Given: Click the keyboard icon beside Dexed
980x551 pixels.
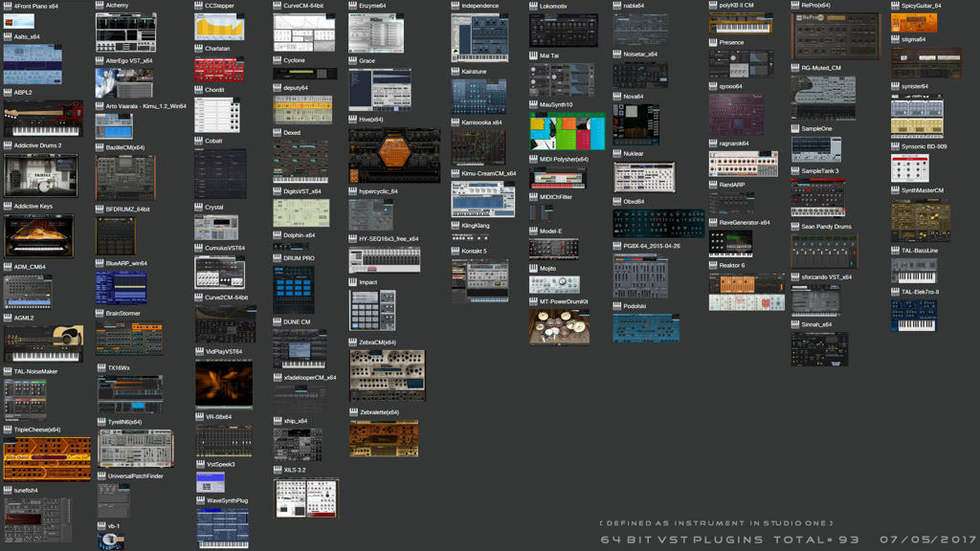Looking at the screenshot, I should (278, 132).
